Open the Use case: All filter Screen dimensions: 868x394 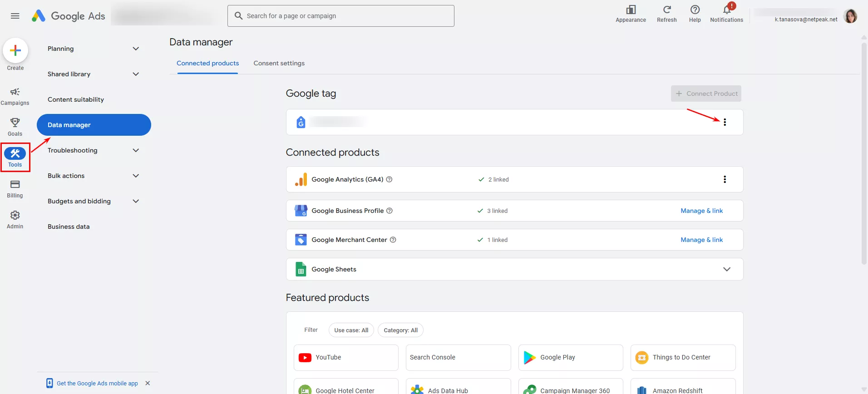pyautogui.click(x=351, y=330)
